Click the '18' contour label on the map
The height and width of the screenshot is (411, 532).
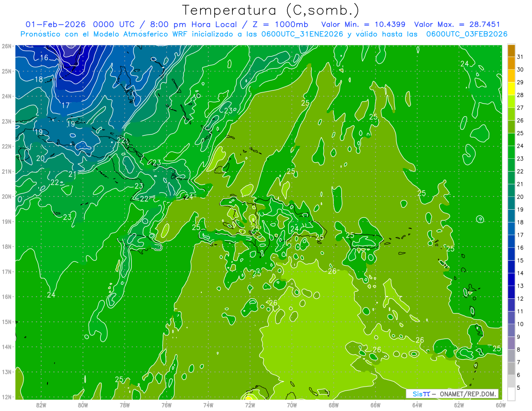pos(39,80)
